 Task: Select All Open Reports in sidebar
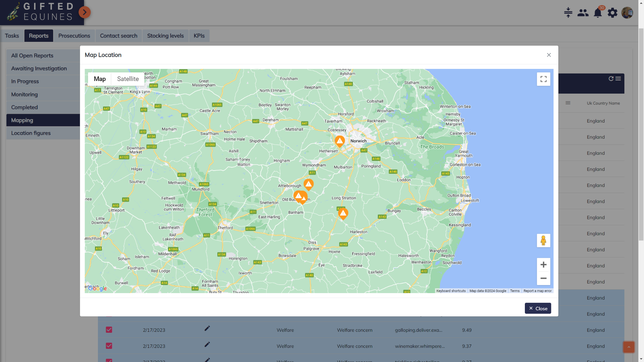[x=43, y=56]
